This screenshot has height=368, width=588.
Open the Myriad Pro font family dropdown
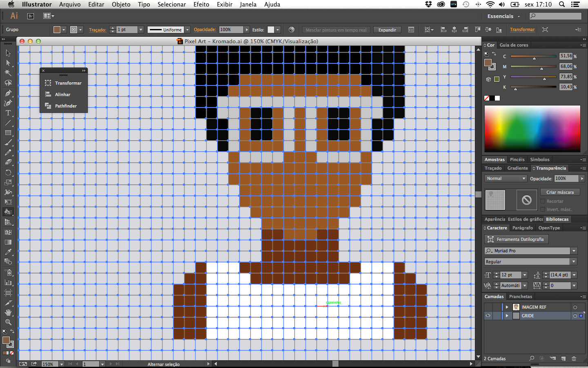point(574,251)
